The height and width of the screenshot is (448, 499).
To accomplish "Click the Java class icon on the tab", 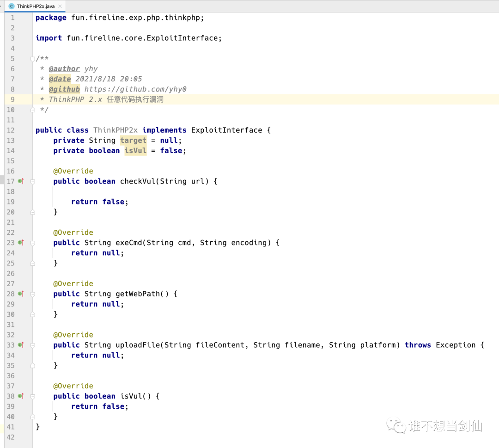I will (x=12, y=6).
